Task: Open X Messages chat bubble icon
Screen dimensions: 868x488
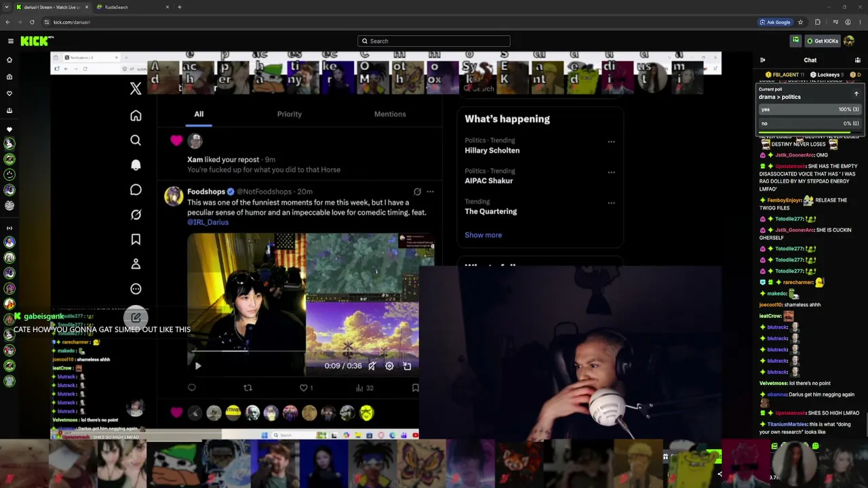Action: coord(136,190)
